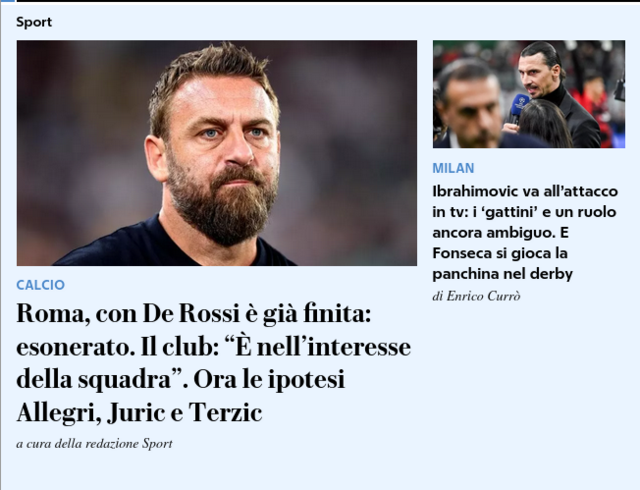Click 'a cura della redazione Sport' byline
The image size is (640, 490).
click(x=94, y=443)
